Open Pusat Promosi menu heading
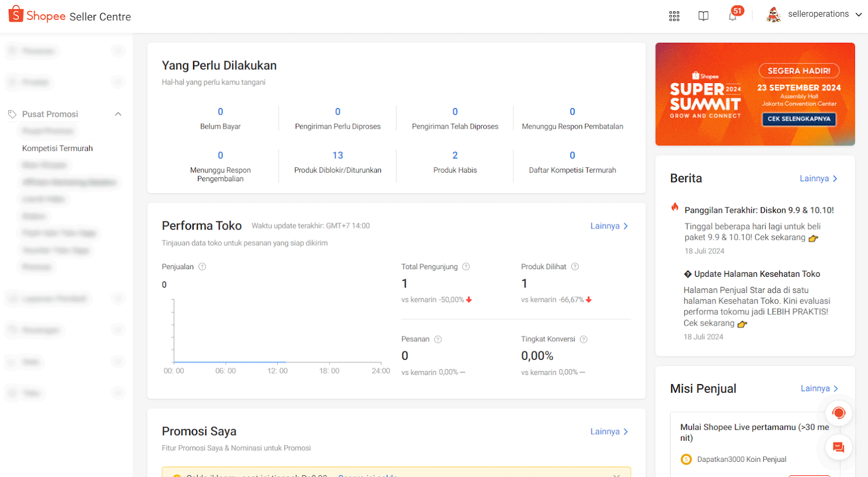The height and width of the screenshot is (477, 868). click(x=50, y=114)
